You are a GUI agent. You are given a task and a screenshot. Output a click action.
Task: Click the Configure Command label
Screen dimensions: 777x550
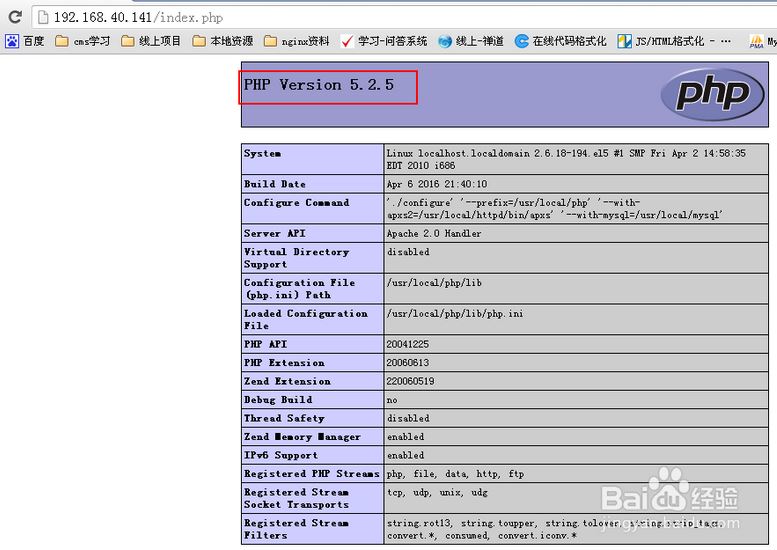(x=296, y=203)
